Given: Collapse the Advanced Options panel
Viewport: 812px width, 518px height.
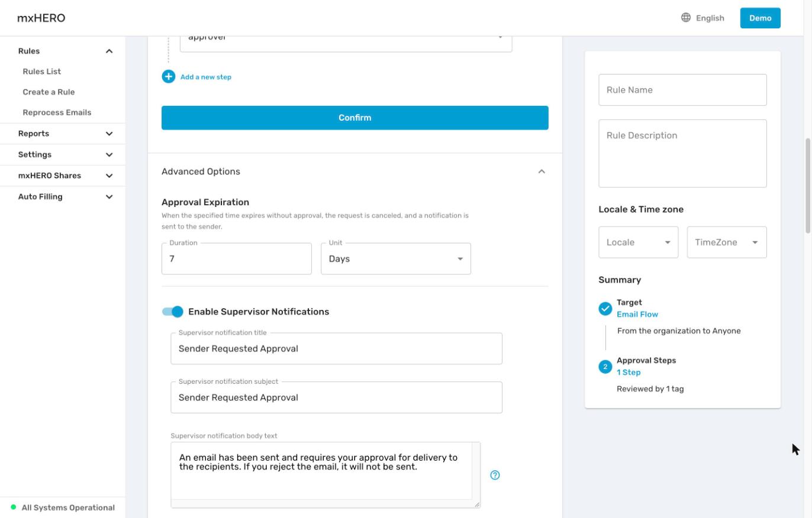Looking at the screenshot, I should 541,171.
